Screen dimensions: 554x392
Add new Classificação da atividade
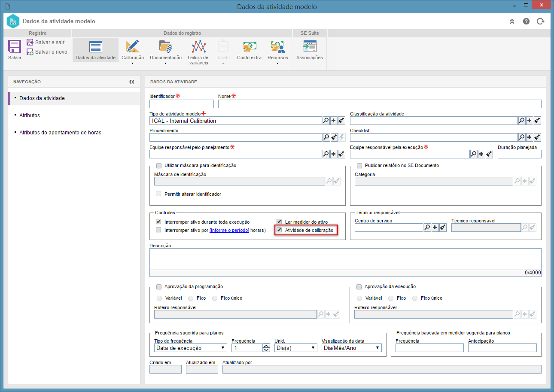pyautogui.click(x=530, y=121)
